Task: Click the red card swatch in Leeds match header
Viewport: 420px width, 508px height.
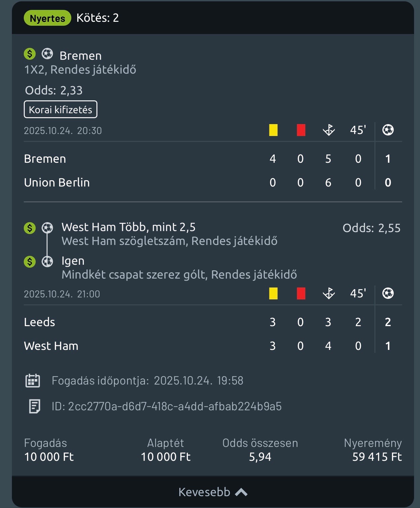Action: click(301, 293)
